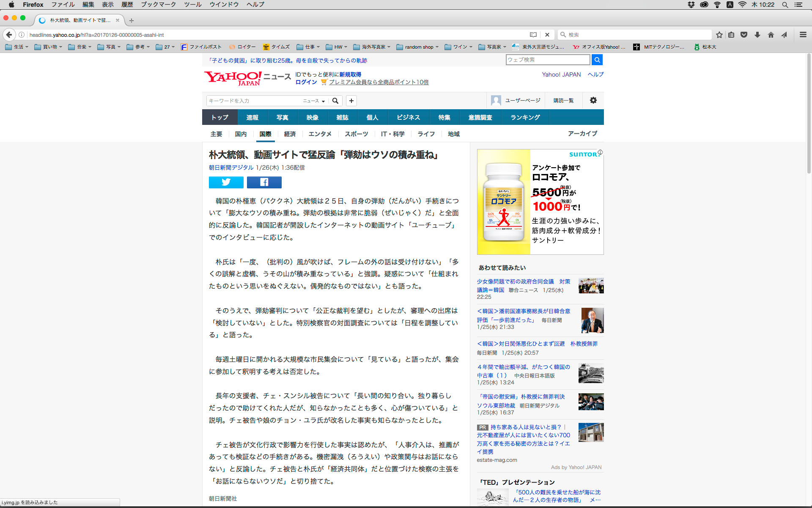Viewport: 812px width, 508px height.
Task: Share article via Twitter button
Action: (226, 182)
